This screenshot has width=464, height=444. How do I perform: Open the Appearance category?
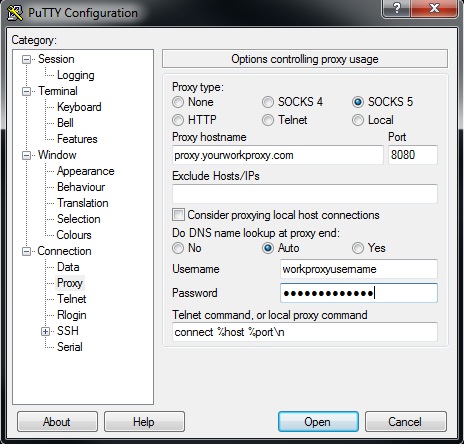tap(86, 171)
